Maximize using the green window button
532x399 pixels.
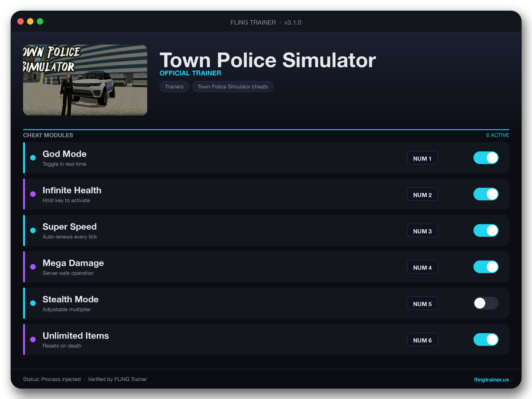click(40, 22)
